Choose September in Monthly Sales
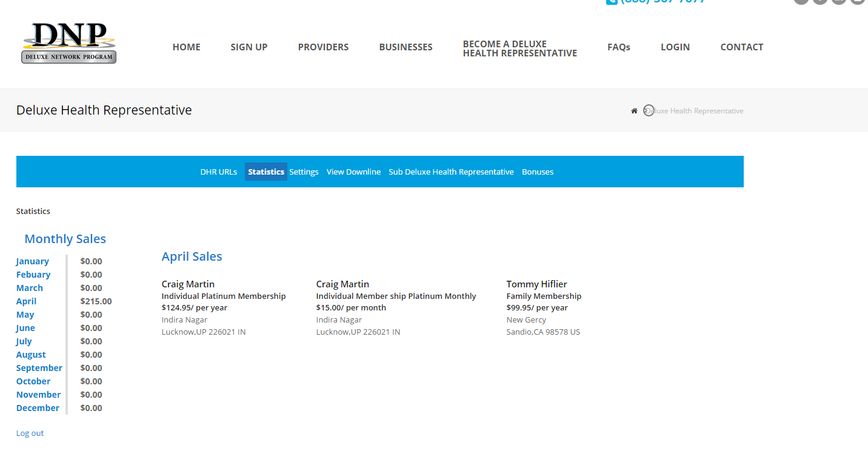This screenshot has height=465, width=868. 39,368
